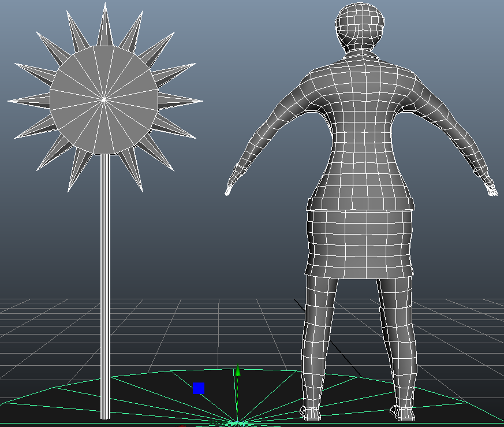Click the green Y-axis move arrow
Viewport: 504px width, 427px height.
point(237,370)
